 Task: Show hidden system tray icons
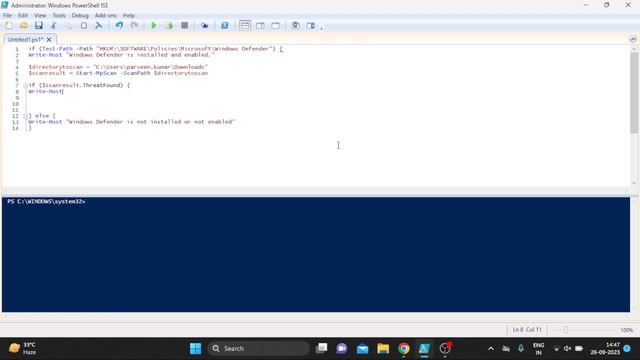click(491, 349)
